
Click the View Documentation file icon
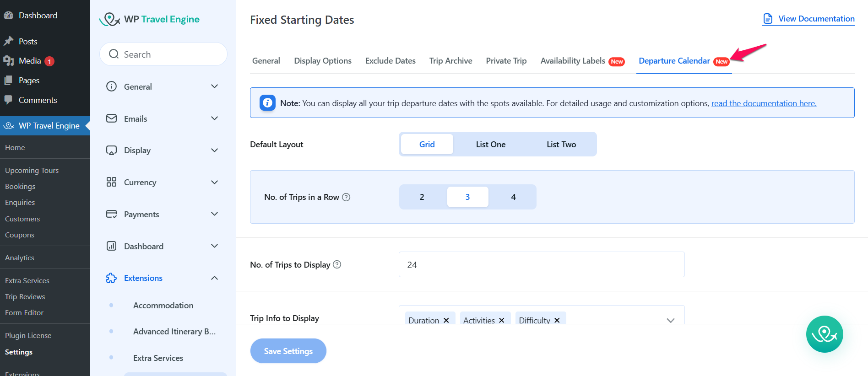[768, 19]
